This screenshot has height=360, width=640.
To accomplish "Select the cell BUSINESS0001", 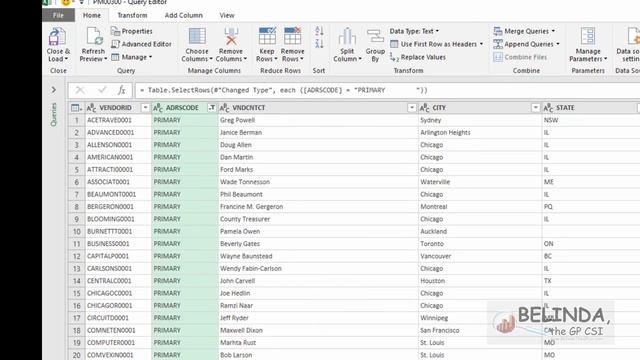I will pos(118,244).
